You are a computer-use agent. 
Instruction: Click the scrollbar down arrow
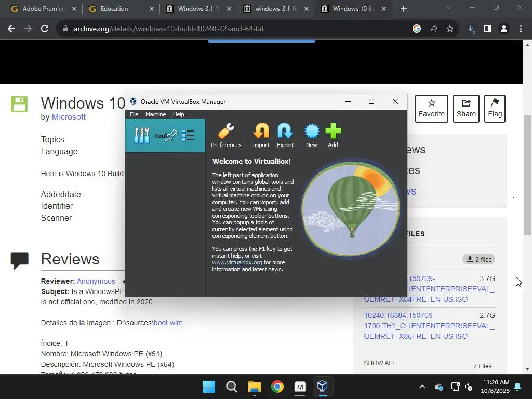pos(527,369)
